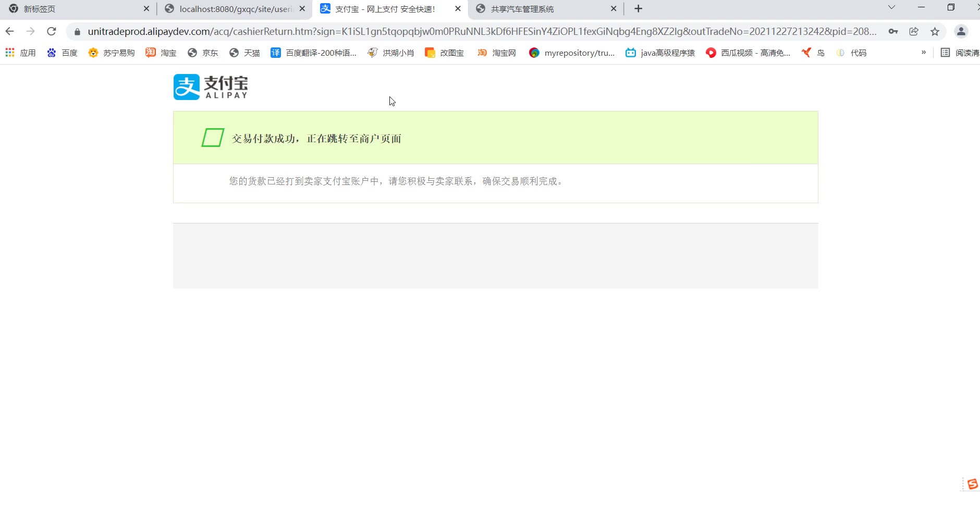Open the 淘宝网 bookmark
Image resolution: width=980 pixels, height=521 pixels.
coord(497,53)
